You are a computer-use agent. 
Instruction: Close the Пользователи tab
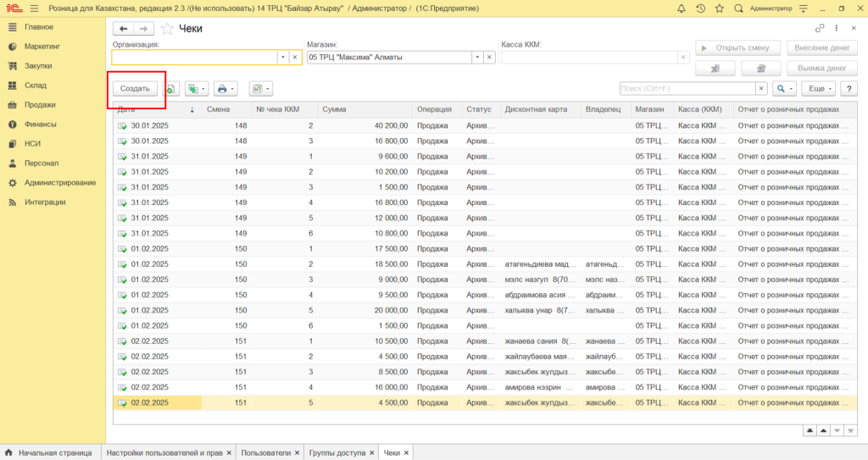pos(298,453)
